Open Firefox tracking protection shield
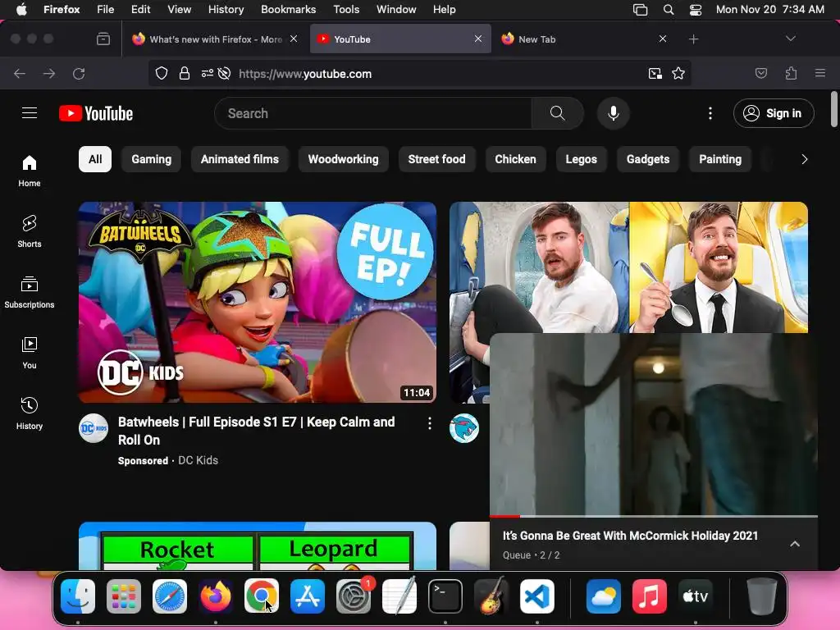Viewport: 840px width, 630px height. coord(162,73)
